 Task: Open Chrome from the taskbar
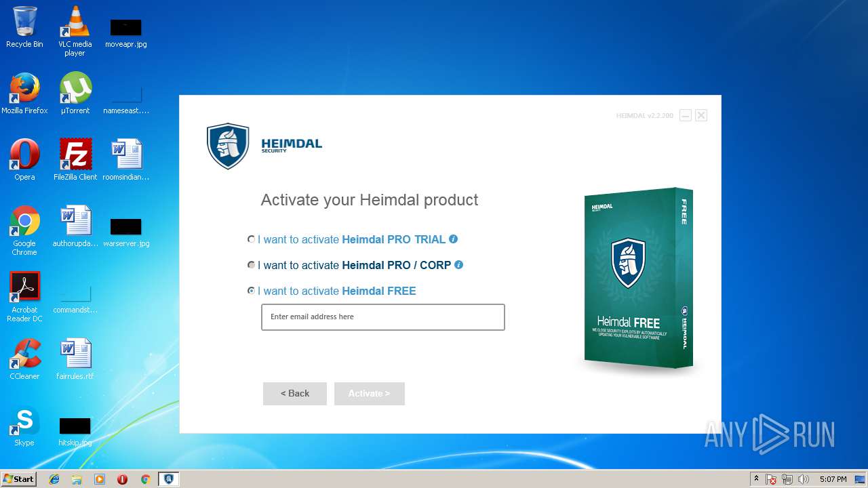pos(145,479)
